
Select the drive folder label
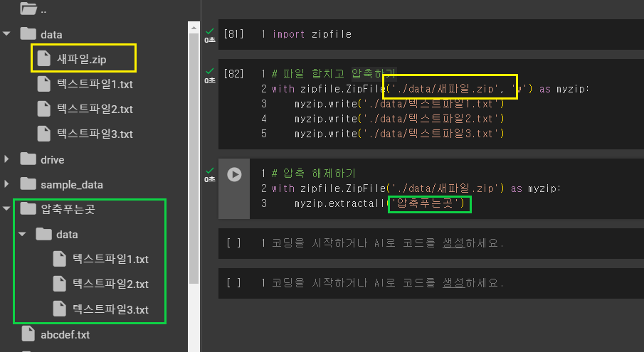pyautogui.click(x=52, y=160)
